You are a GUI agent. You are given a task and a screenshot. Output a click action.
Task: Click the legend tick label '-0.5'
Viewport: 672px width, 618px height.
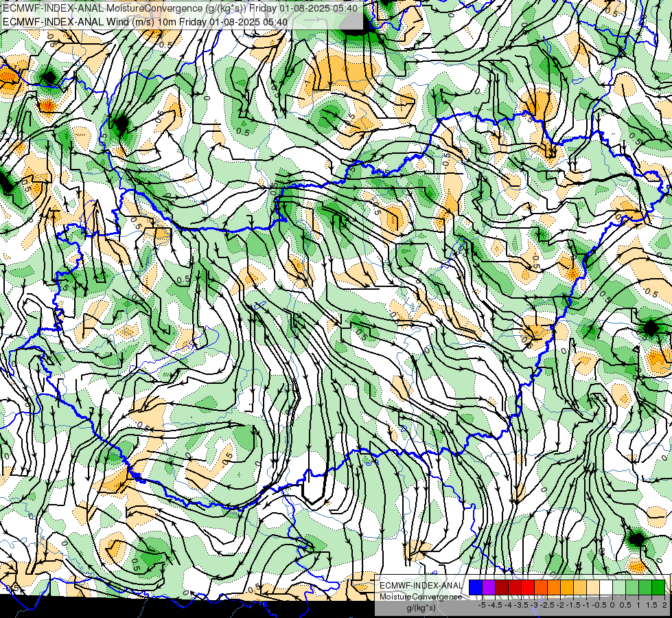pyautogui.click(x=599, y=605)
